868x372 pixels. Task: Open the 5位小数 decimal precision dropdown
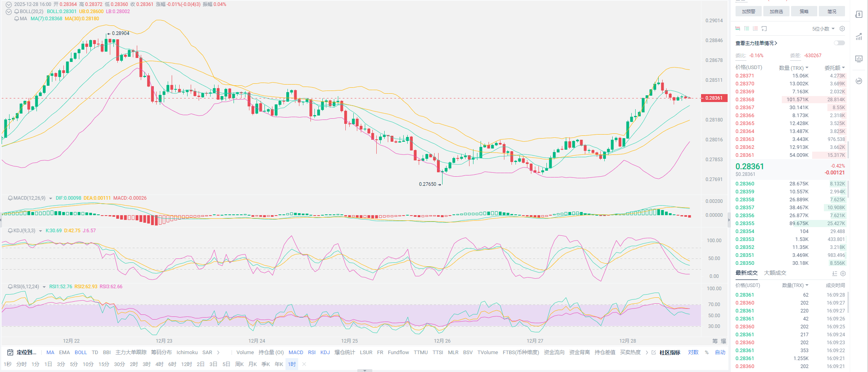823,29
